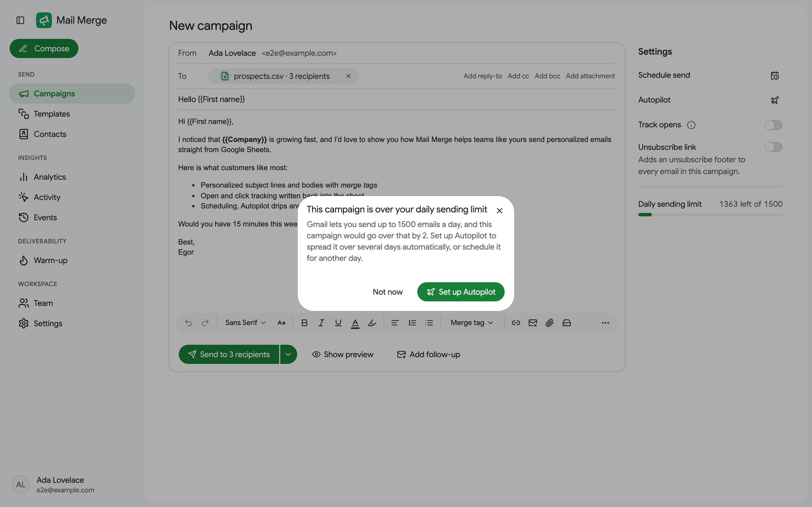Image resolution: width=812 pixels, height=507 pixels.
Task: Click the highlight color marker icon
Action: pyautogui.click(x=372, y=323)
